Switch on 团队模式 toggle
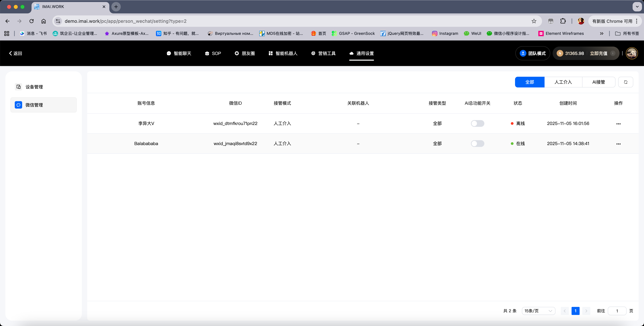 point(532,53)
